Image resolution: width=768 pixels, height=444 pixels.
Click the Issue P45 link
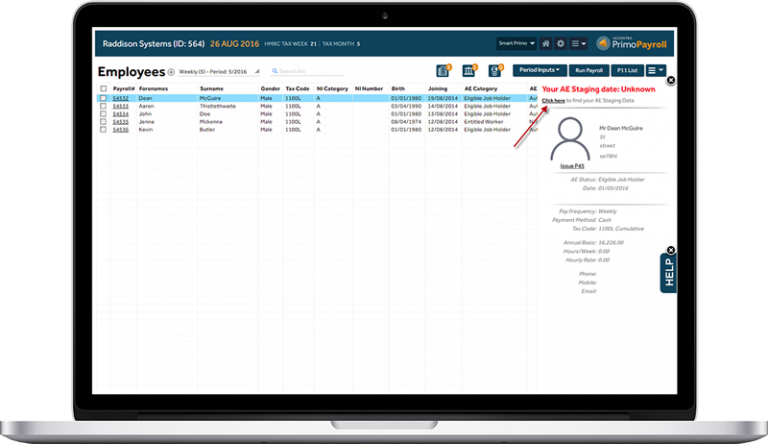tap(572, 166)
